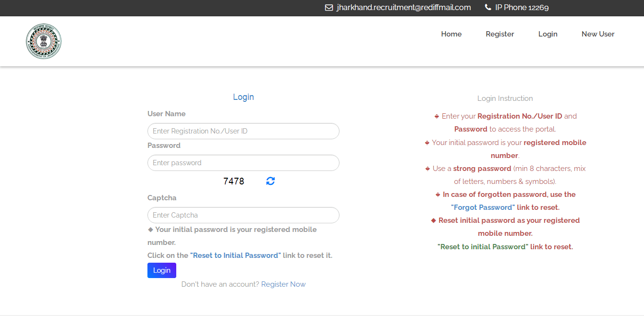Image resolution: width=644 pixels, height=316 pixels.
Task: Go to Register in the top navigation
Action: click(x=499, y=34)
